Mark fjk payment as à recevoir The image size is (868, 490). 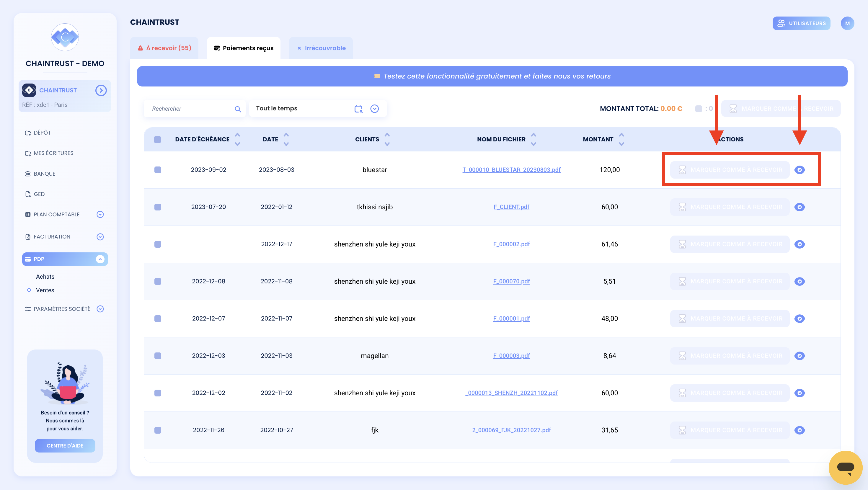pos(730,430)
